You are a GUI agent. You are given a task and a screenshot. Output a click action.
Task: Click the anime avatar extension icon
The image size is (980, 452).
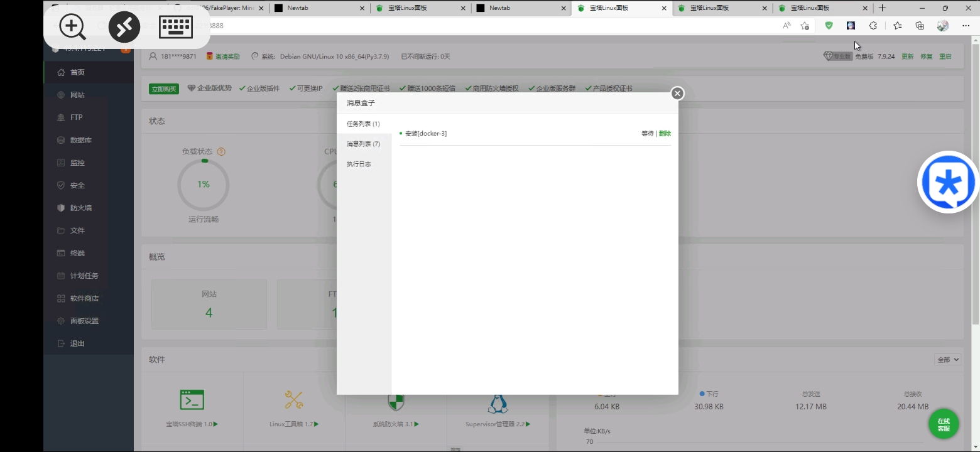point(851,26)
